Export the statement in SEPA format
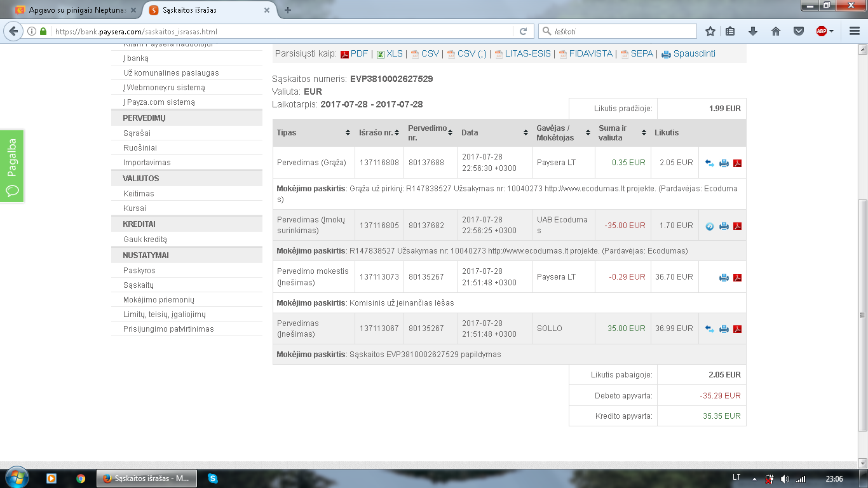The height and width of the screenshot is (488, 868). pos(637,54)
